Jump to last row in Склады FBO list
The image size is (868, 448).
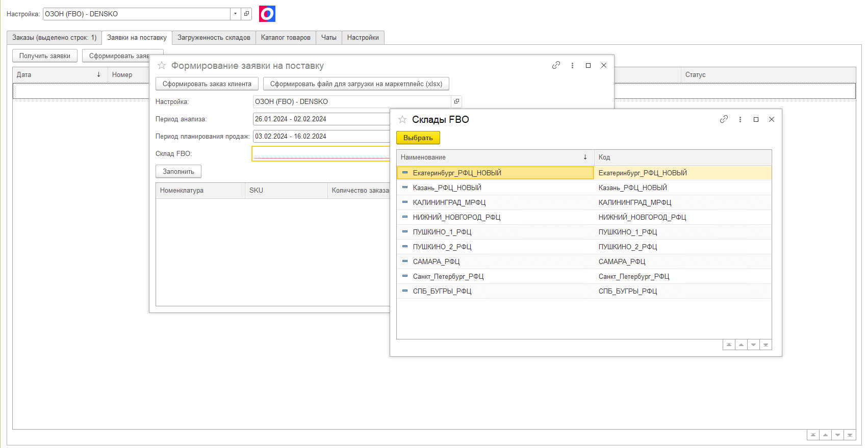765,345
